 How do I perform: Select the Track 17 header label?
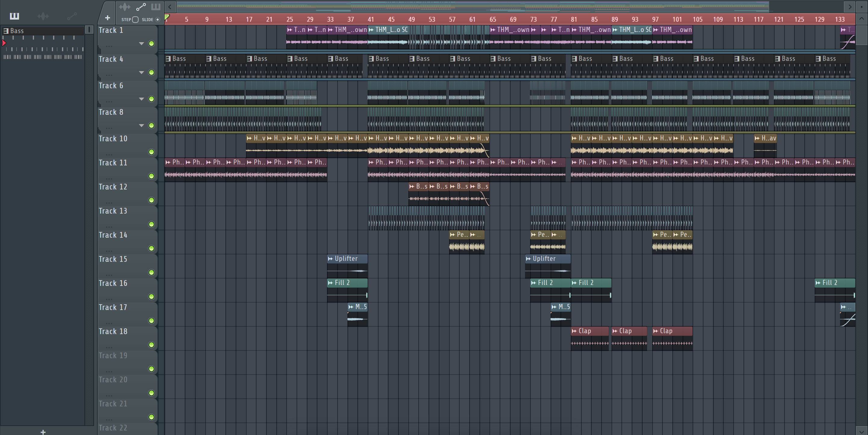pos(113,307)
